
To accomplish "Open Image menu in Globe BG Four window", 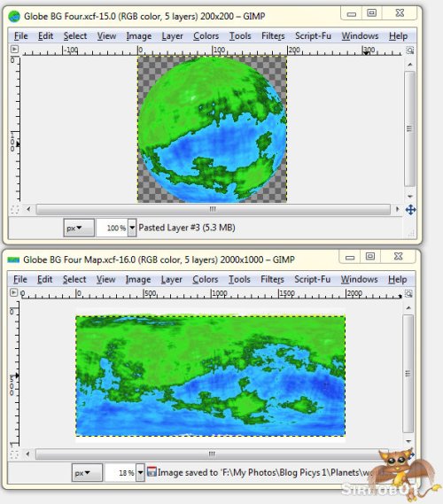I will [x=138, y=36].
